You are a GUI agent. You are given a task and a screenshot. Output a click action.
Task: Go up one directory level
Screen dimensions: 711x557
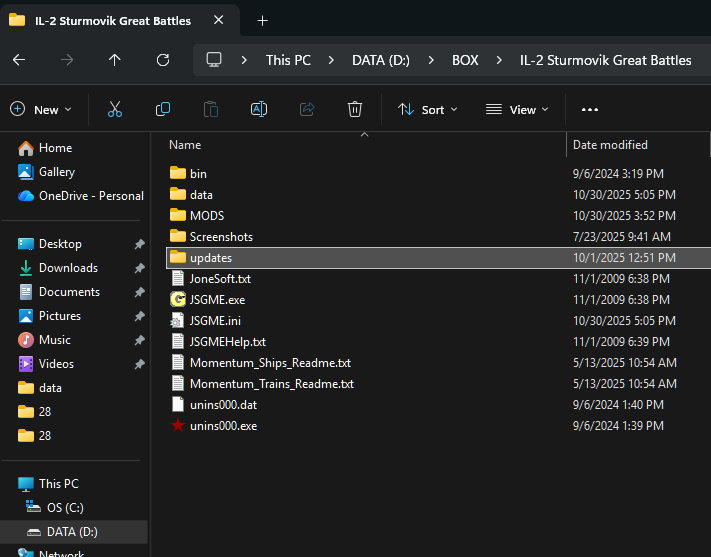(x=115, y=60)
